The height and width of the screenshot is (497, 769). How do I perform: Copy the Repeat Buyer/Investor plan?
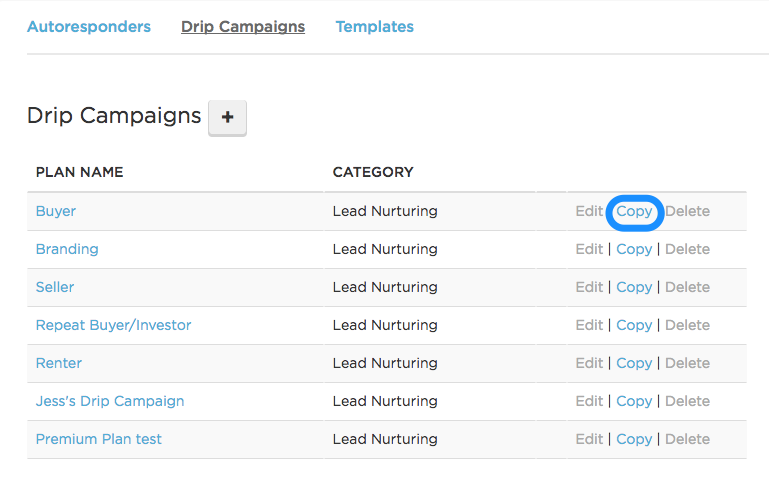coord(634,325)
